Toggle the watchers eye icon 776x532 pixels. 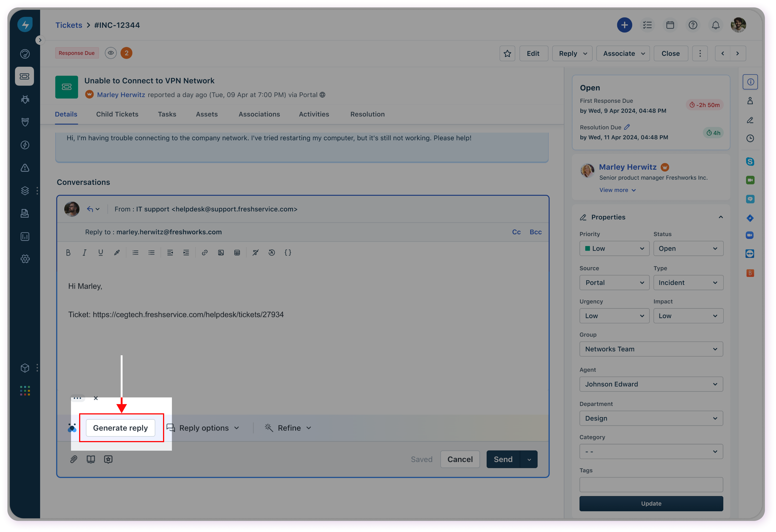(x=111, y=53)
